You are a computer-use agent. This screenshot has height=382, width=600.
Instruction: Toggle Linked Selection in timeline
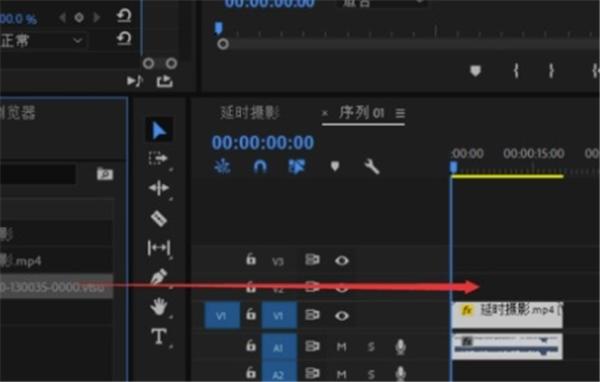click(x=297, y=167)
